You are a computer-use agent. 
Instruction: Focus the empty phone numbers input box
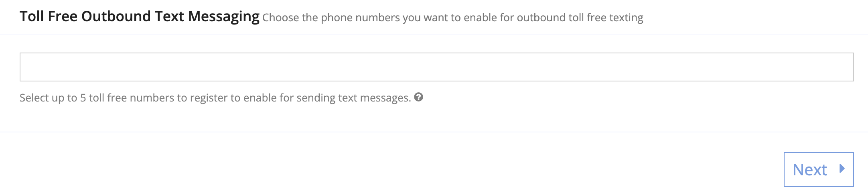pos(436,67)
